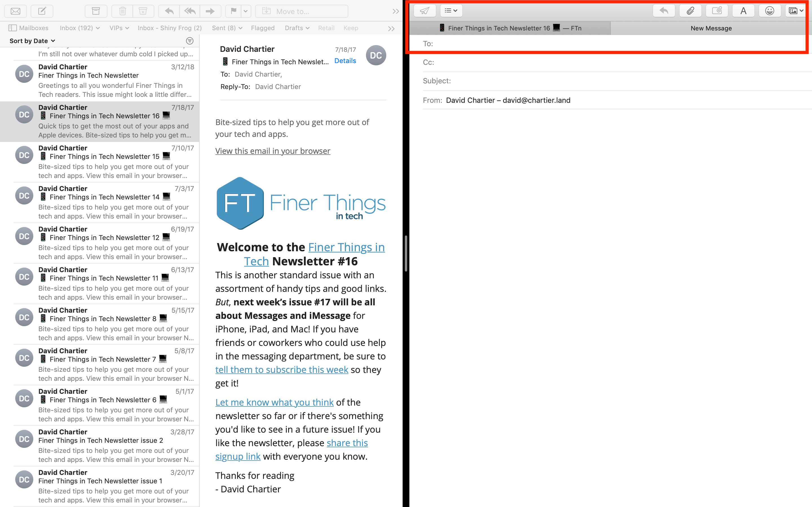This screenshot has width=812, height=507.
Task: Click the emoji smiley icon
Action: (x=769, y=11)
